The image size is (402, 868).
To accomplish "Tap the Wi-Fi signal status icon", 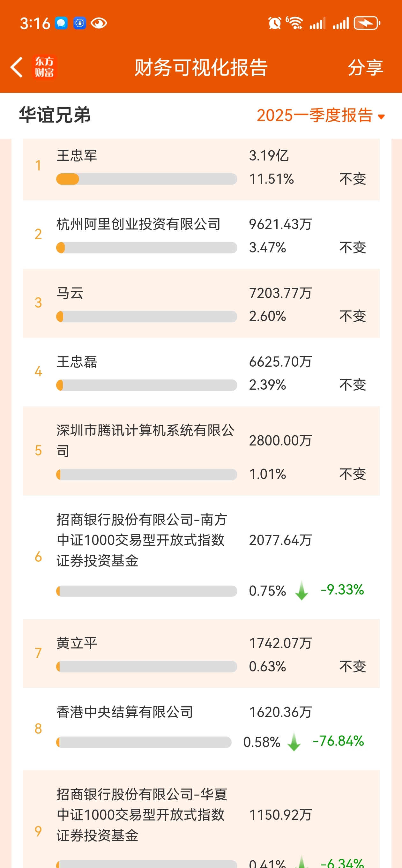I will click(x=294, y=23).
